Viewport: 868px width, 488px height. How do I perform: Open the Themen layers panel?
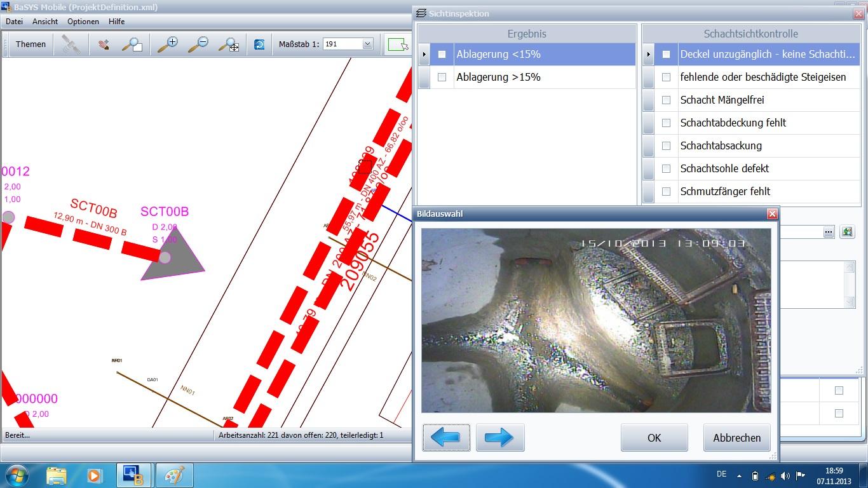click(31, 44)
